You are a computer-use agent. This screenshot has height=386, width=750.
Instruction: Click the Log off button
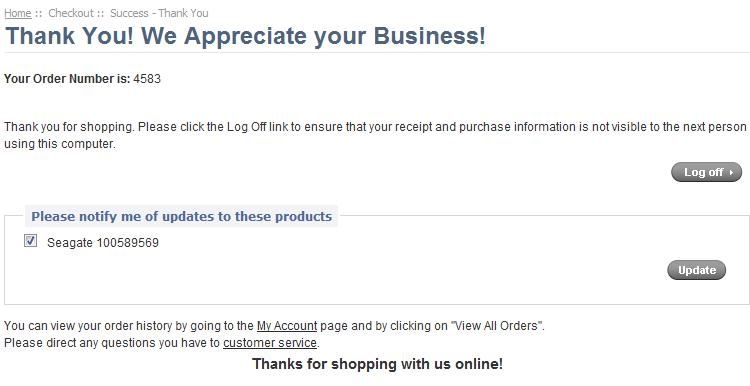point(706,172)
